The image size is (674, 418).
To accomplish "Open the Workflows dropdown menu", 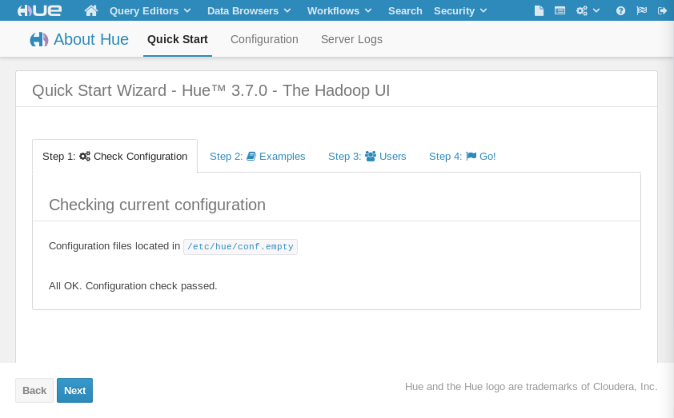I will click(339, 11).
